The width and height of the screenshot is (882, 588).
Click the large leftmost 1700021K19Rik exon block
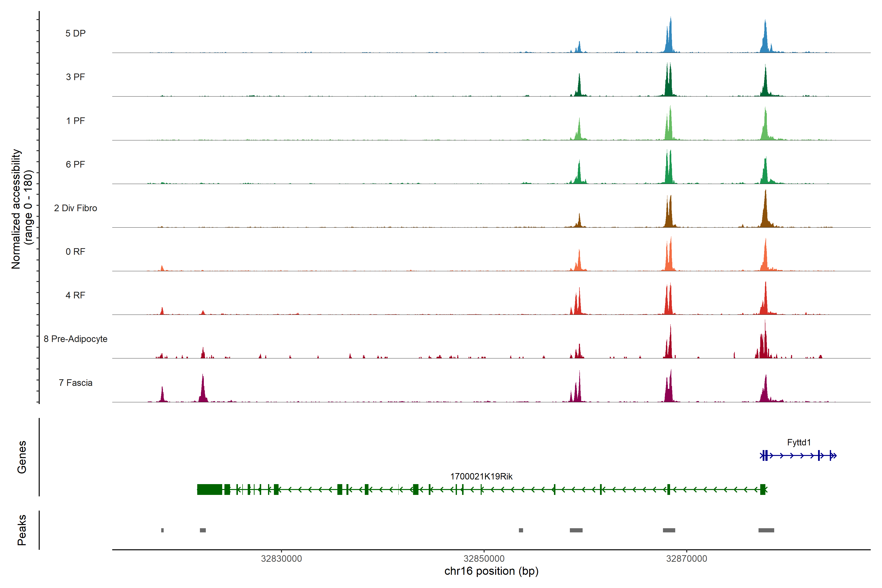pyautogui.click(x=209, y=489)
